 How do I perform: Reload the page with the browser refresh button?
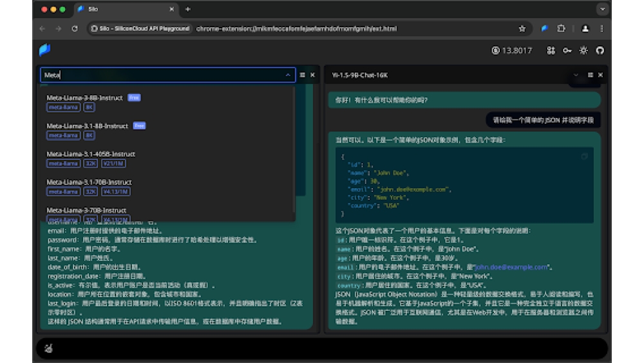74,28
